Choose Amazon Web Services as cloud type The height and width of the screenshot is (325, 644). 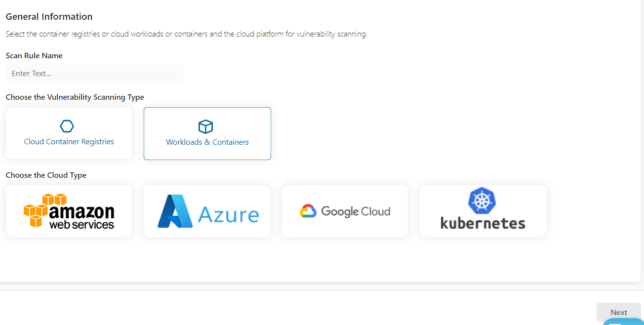[x=69, y=211]
